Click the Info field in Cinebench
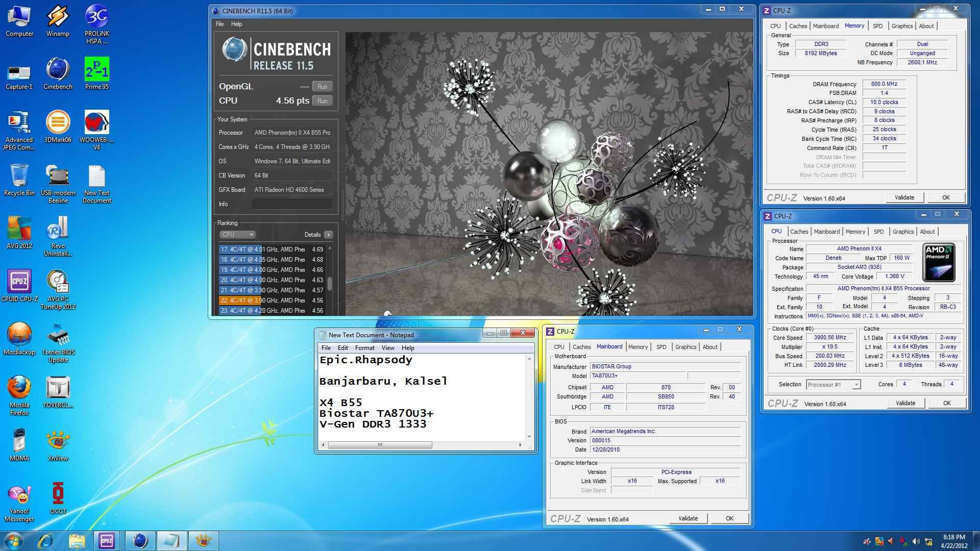Viewport: 980px width, 551px height. [x=292, y=204]
